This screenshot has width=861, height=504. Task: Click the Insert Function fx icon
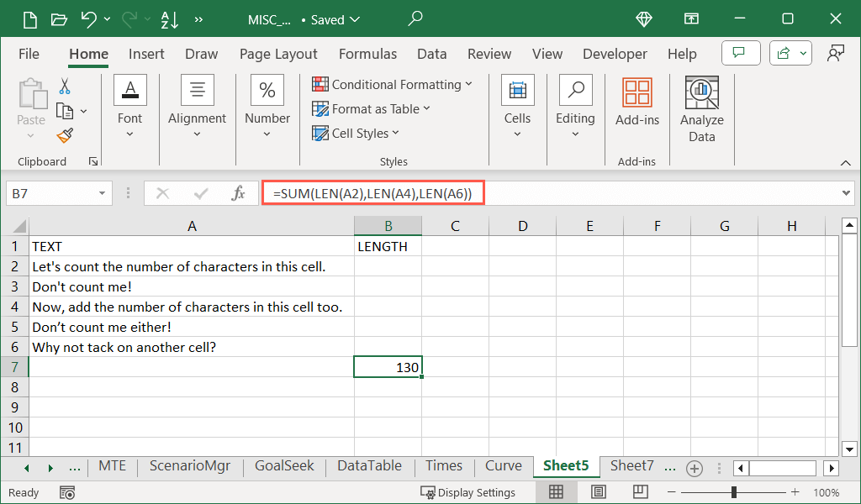[238, 193]
